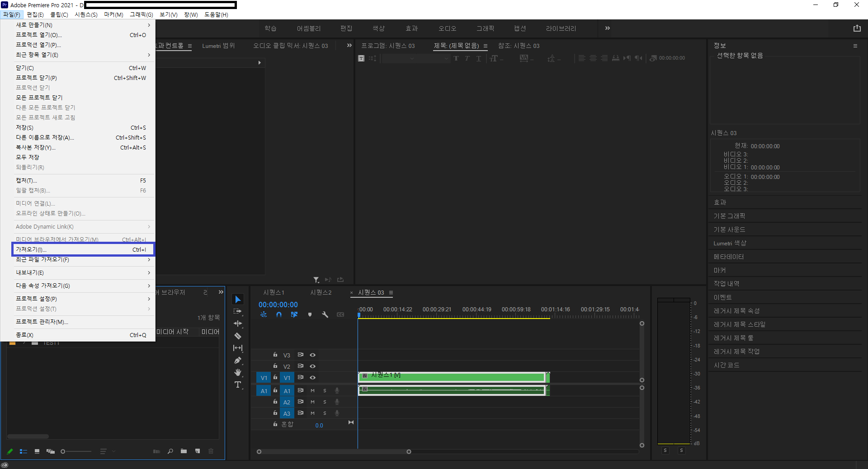This screenshot has width=868, height=469.
Task: Click the project writable green pencil icon
Action: click(x=10, y=451)
